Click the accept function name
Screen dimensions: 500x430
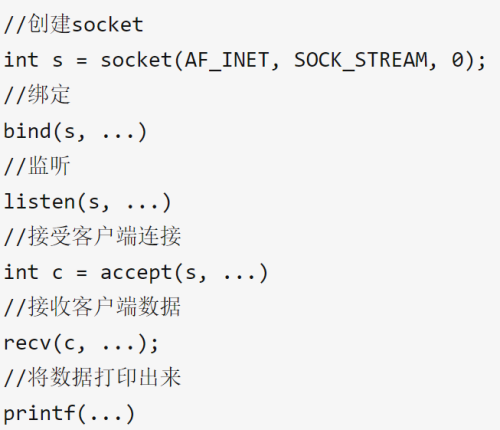[136, 273]
